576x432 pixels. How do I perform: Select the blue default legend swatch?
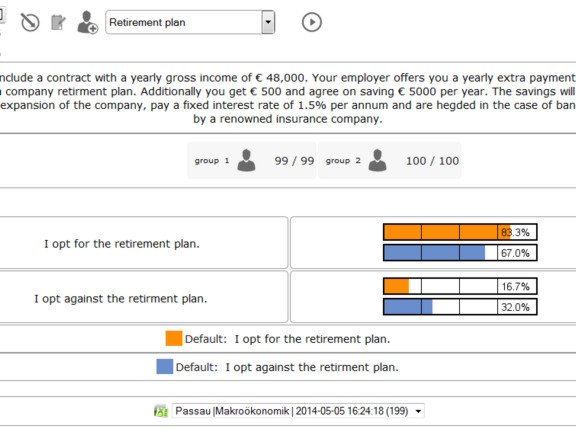pyautogui.click(x=165, y=367)
